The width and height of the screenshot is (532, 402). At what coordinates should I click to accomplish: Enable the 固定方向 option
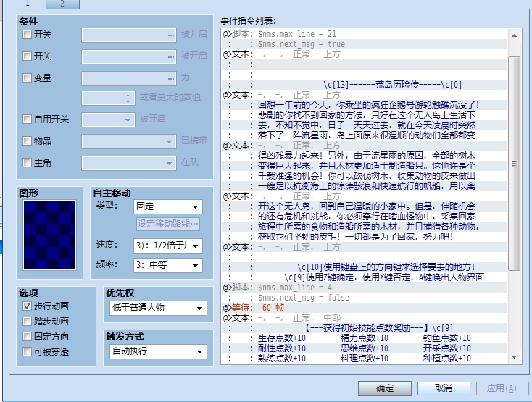click(27, 337)
